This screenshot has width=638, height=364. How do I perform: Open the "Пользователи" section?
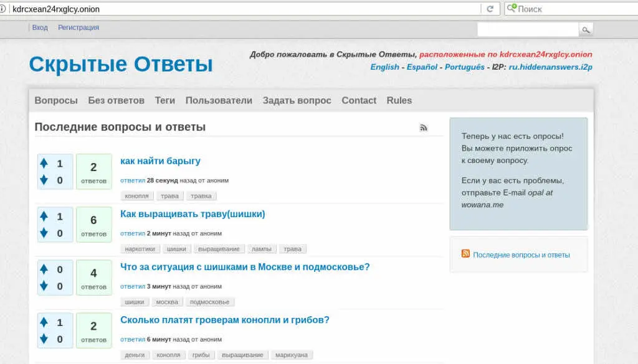219,100
